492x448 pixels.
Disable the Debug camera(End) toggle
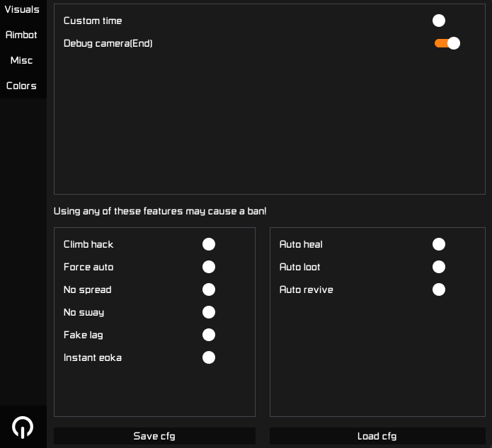coord(447,43)
